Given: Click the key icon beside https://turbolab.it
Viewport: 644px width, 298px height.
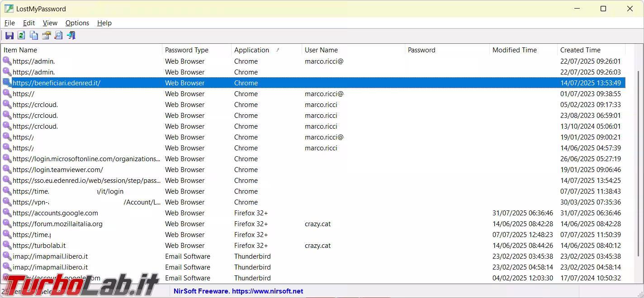Looking at the screenshot, I should [7, 246].
